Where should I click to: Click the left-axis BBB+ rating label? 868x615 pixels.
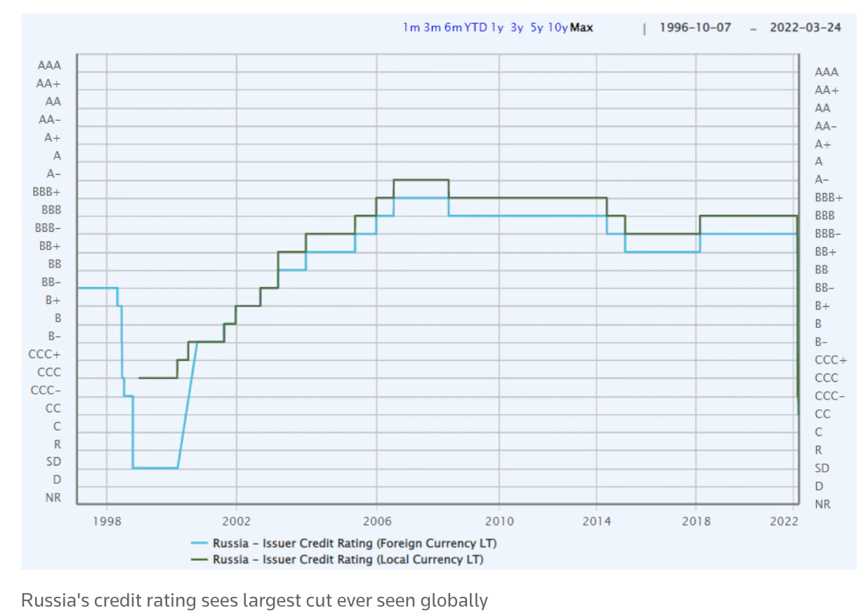[x=46, y=192]
